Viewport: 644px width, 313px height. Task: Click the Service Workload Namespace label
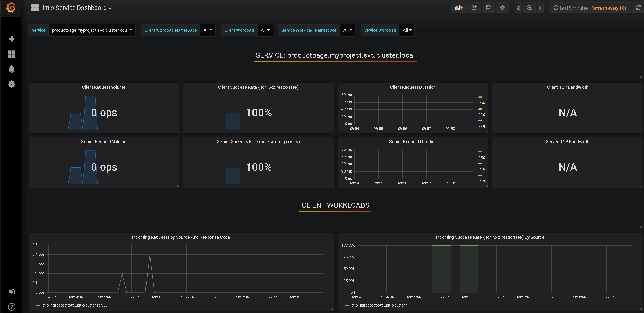309,30
